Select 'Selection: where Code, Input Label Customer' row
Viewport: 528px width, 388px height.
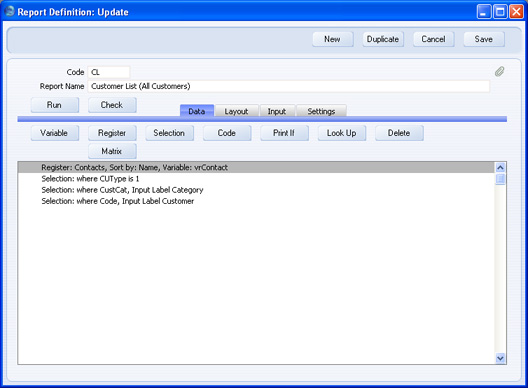[256, 201]
